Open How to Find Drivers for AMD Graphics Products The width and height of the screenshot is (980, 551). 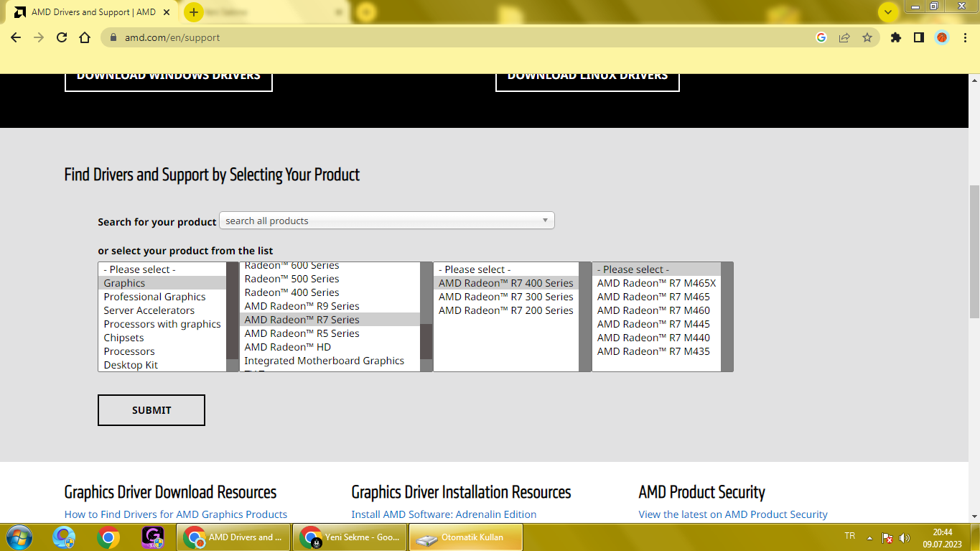click(x=176, y=514)
